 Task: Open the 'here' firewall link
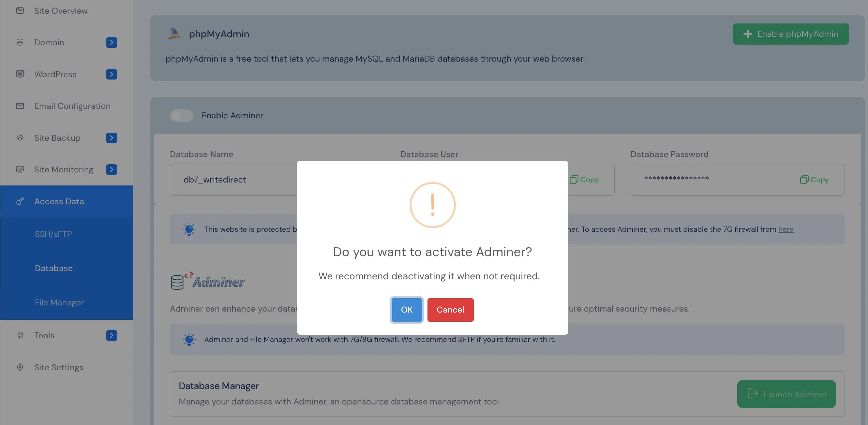786,229
